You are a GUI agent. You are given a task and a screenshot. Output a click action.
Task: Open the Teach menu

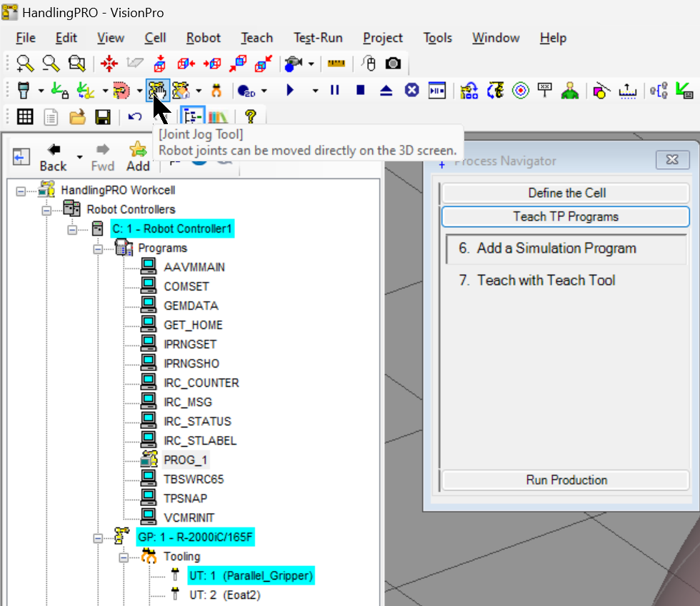pos(256,38)
